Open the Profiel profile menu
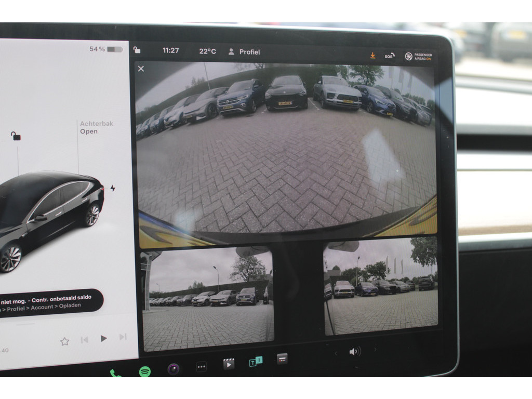532x399 pixels. (244, 52)
